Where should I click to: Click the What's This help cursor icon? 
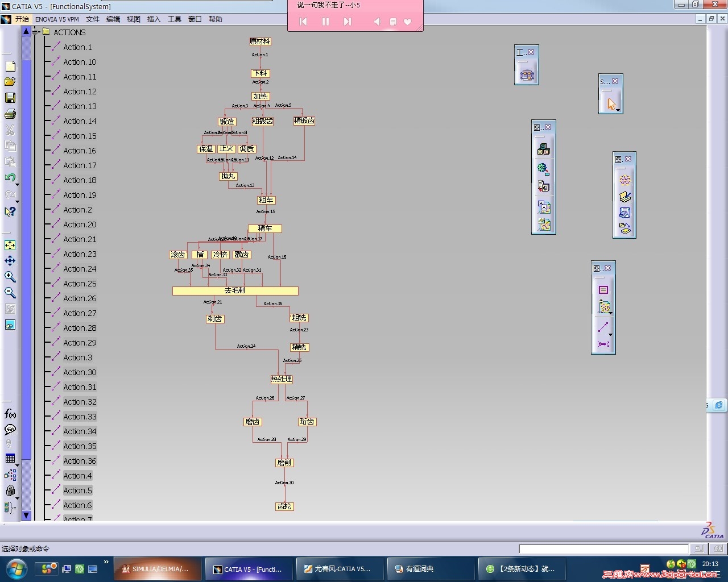tap(10, 211)
